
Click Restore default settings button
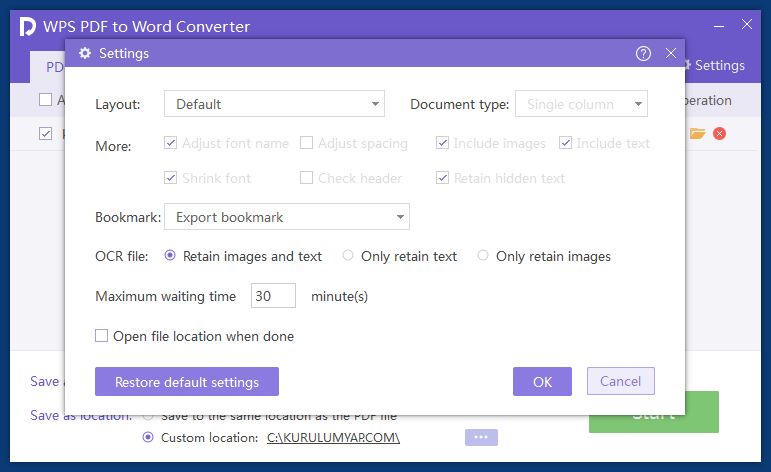(x=187, y=382)
